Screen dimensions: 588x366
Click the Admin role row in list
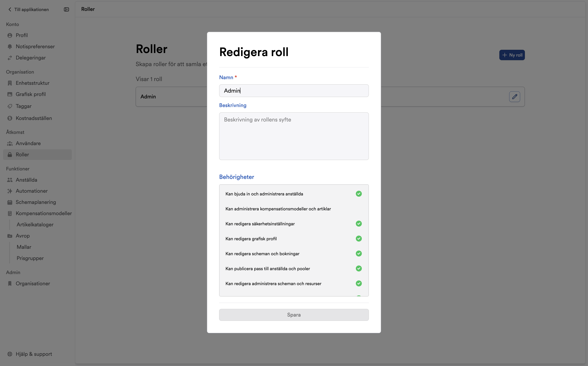coord(330,97)
